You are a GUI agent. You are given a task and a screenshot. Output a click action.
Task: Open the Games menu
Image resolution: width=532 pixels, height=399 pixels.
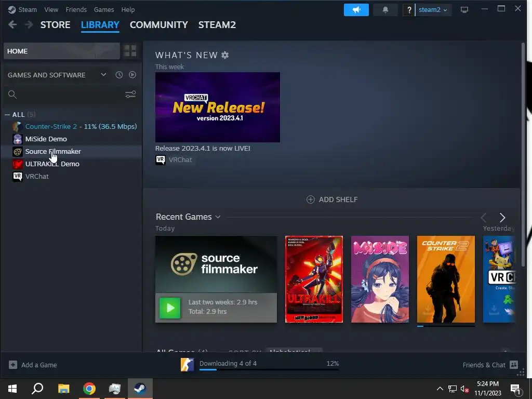[x=104, y=9]
